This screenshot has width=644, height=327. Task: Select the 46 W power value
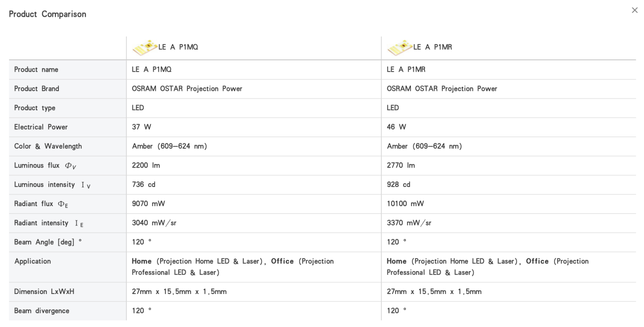(396, 127)
